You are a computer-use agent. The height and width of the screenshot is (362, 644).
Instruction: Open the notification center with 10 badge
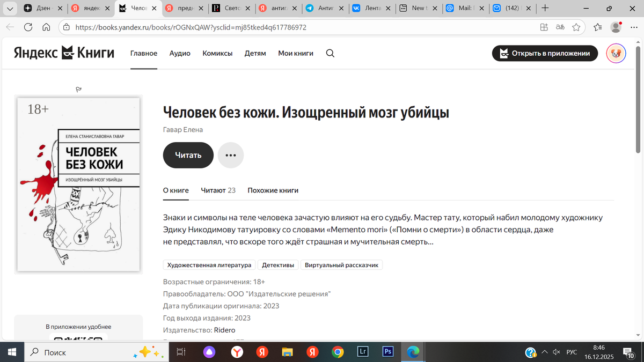pyautogui.click(x=629, y=352)
